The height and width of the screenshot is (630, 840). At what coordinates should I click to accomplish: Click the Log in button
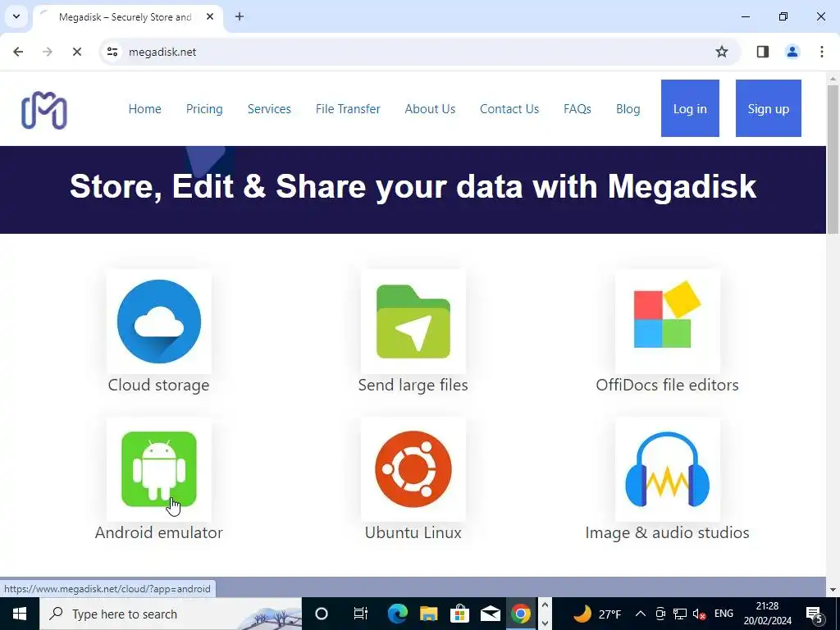[690, 108]
